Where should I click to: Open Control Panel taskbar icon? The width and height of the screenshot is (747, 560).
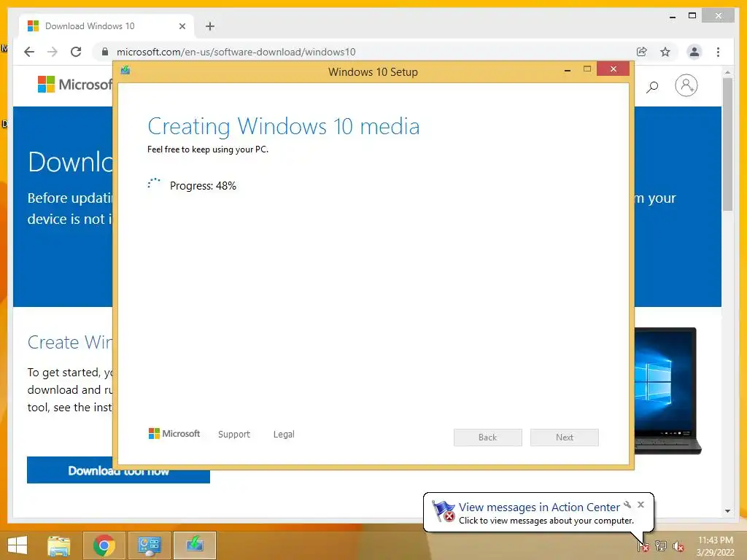pyautogui.click(x=150, y=545)
